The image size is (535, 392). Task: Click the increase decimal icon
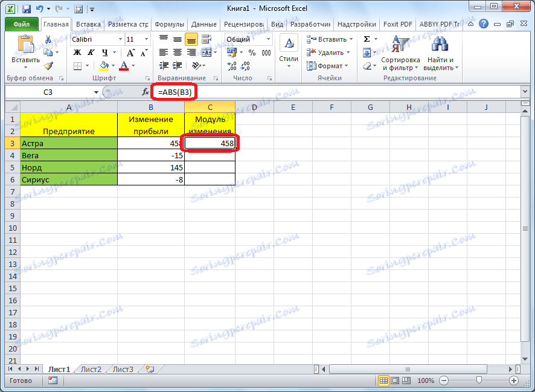tap(232, 65)
